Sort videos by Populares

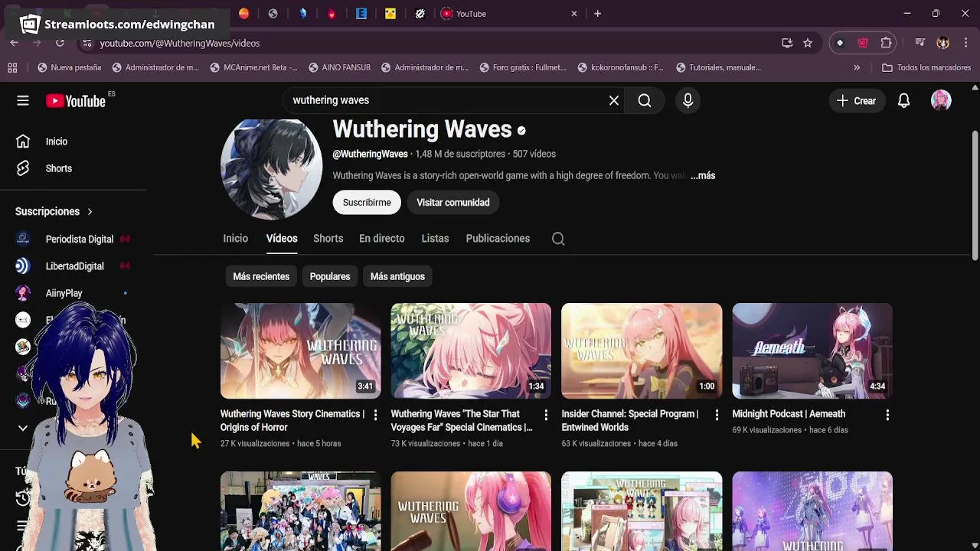(x=330, y=276)
